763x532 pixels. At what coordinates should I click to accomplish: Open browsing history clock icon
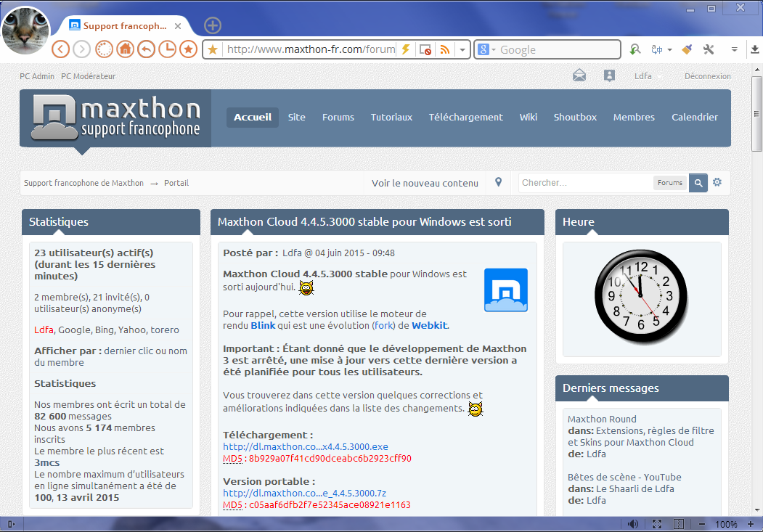168,49
